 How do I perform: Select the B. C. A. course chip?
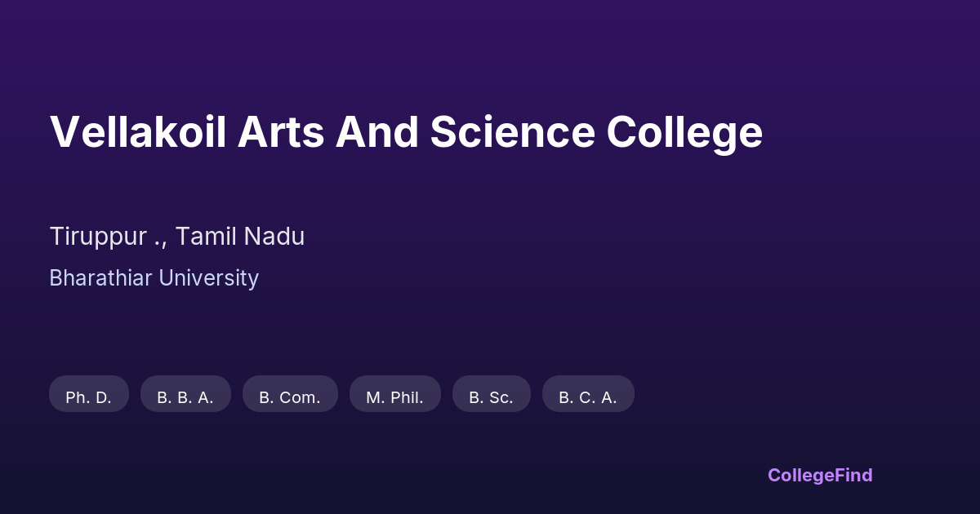point(588,397)
